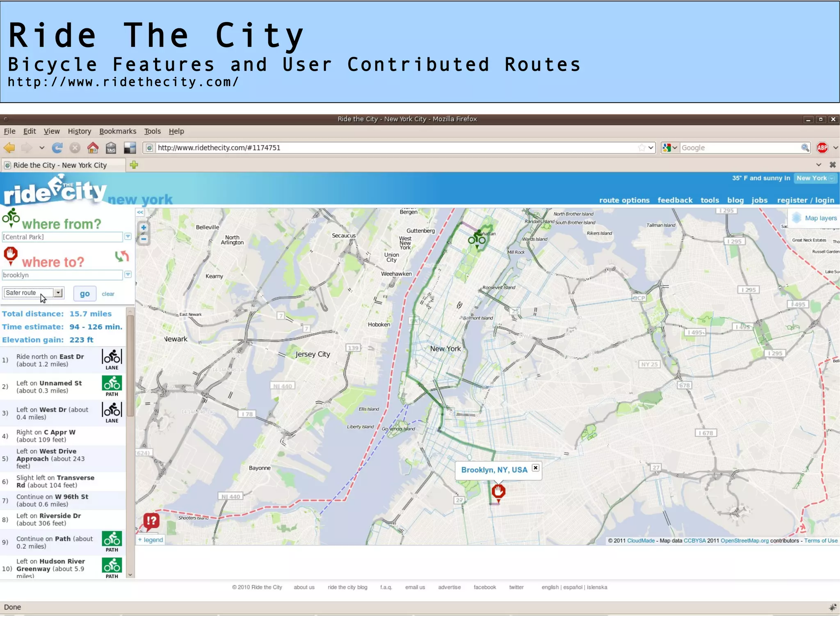Open the f.a.q. footer link

coord(386,587)
